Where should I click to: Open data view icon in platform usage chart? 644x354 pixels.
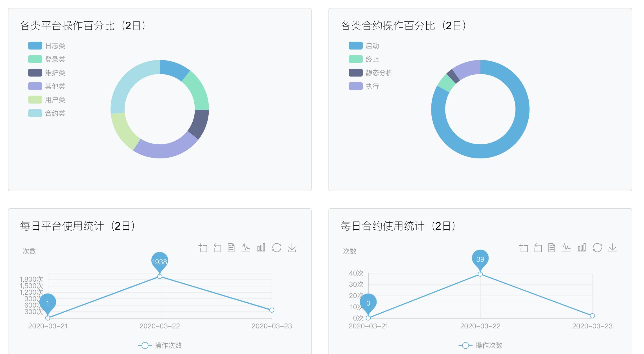point(231,248)
